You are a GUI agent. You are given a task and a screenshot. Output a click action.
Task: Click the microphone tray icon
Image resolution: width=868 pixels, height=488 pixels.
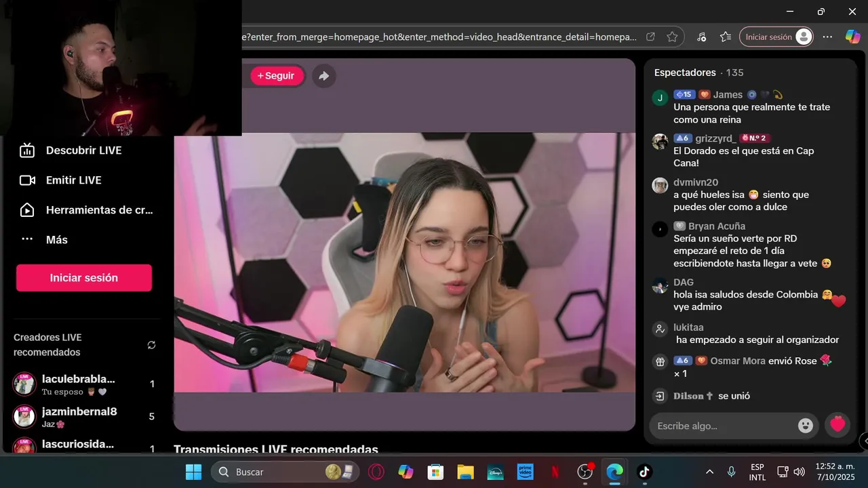(731, 472)
